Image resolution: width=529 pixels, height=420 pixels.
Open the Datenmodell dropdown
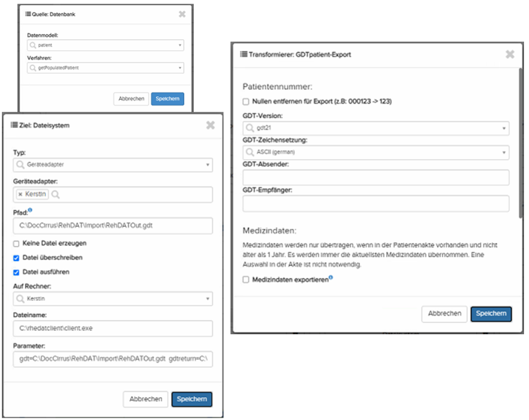(106, 45)
